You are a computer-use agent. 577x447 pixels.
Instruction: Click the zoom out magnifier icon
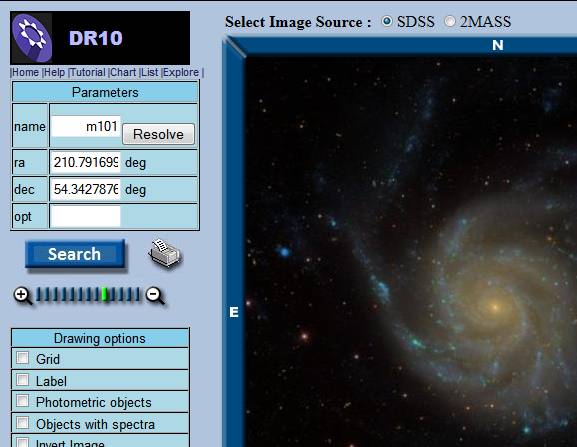click(x=155, y=295)
